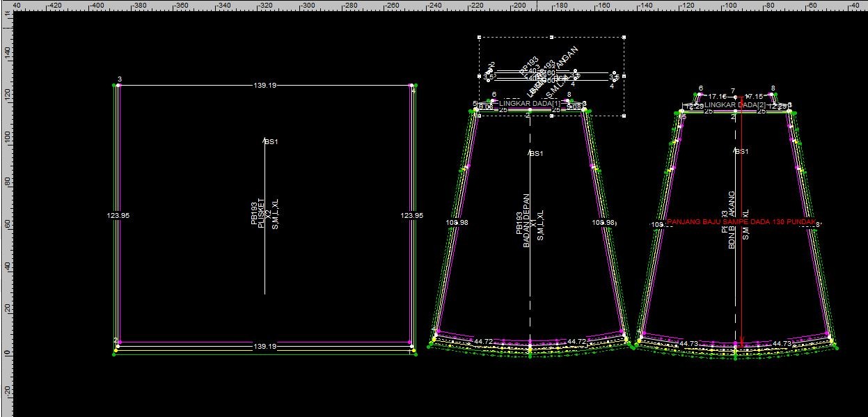Click top-right handle of dashed selection box
The height and width of the screenshot is (417, 868).
pyautogui.click(x=624, y=38)
